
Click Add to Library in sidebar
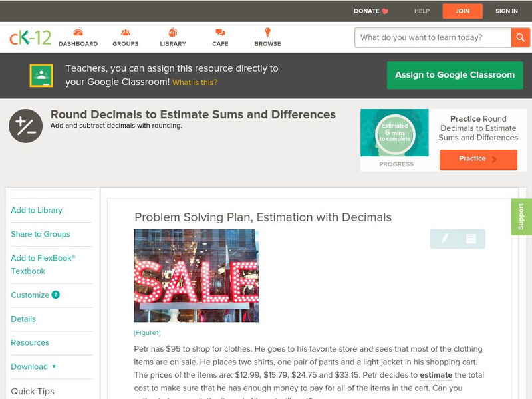coord(37,210)
